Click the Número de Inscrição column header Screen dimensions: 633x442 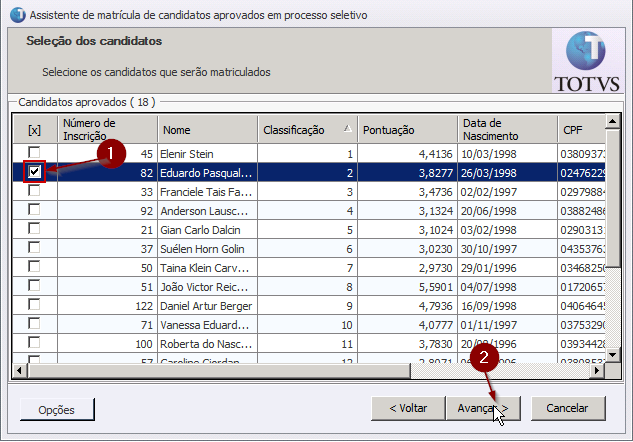coord(107,129)
